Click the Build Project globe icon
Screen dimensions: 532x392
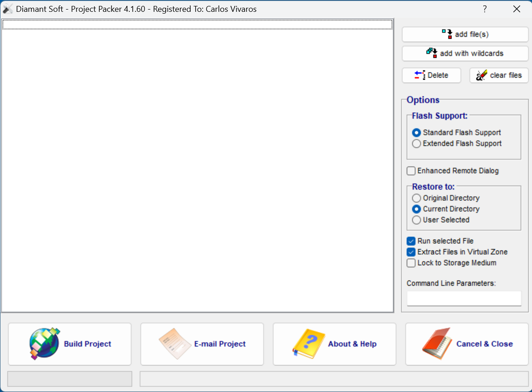click(45, 343)
